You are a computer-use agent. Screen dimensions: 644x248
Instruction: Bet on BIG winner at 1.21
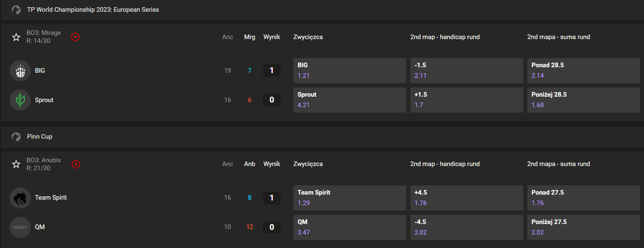(350, 71)
